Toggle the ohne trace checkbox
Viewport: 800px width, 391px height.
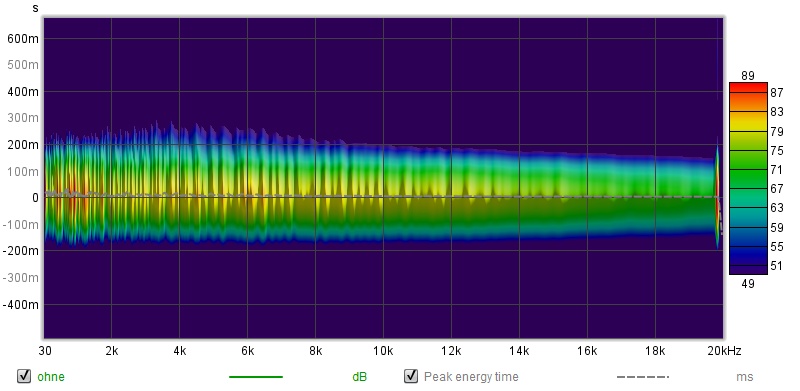point(23,376)
